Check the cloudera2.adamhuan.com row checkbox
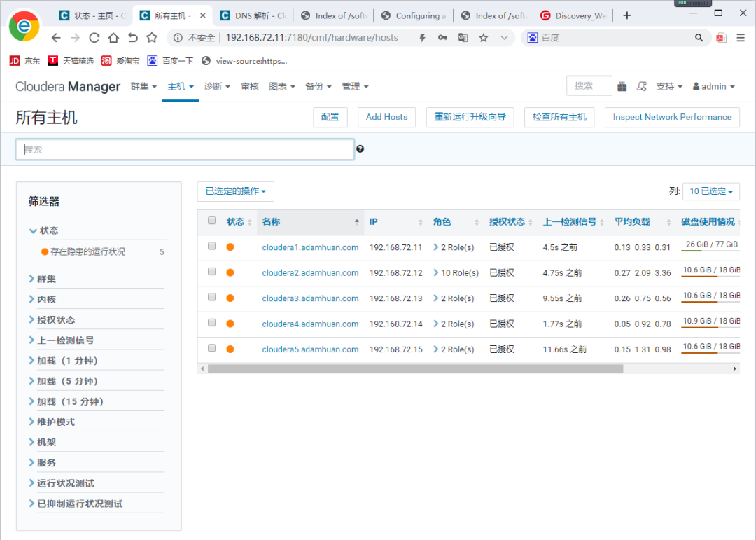756x540 pixels. (211, 272)
